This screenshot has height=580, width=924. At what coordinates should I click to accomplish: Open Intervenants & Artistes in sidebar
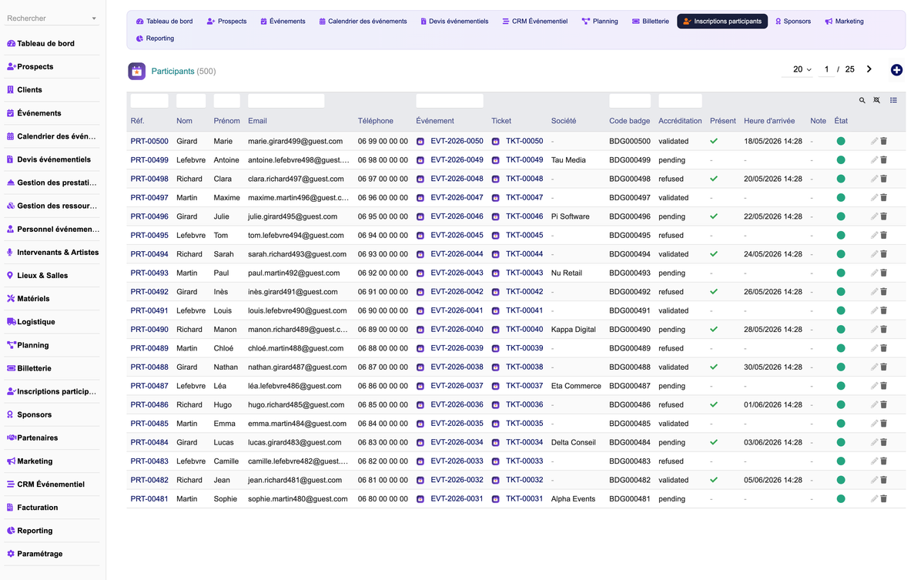[x=53, y=253]
